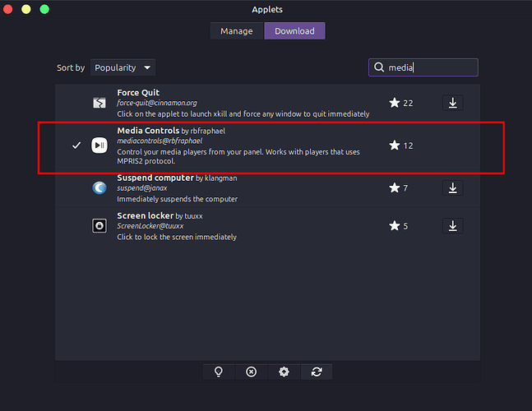Viewport: 532px width, 411px height.
Task: Click the lightbulb more info button
Action: (x=219, y=372)
